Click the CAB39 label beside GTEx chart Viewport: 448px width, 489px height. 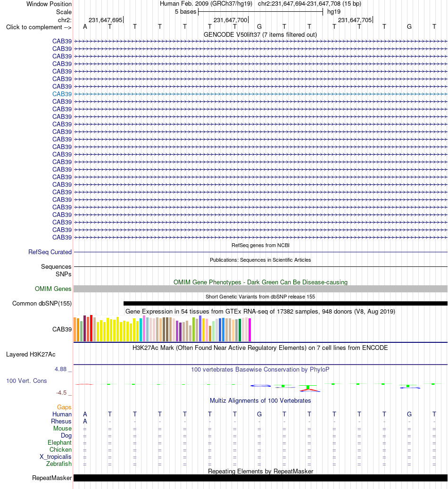pyautogui.click(x=62, y=329)
